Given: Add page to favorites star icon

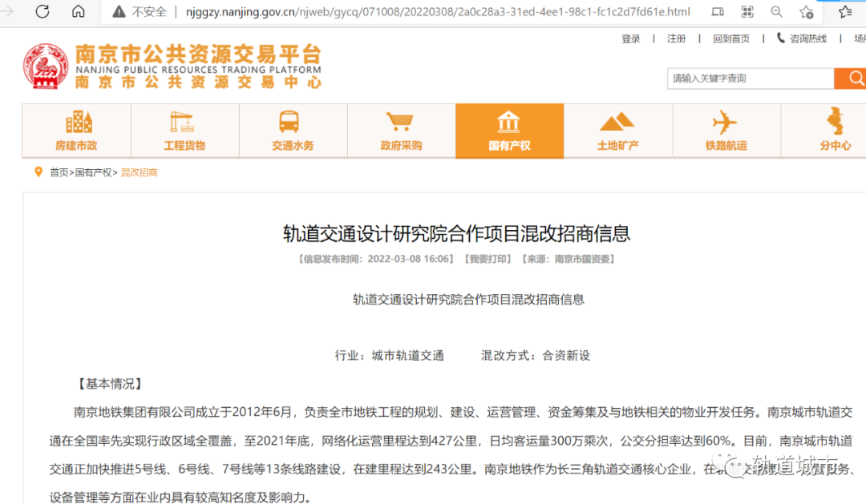Looking at the screenshot, I should tap(807, 11).
